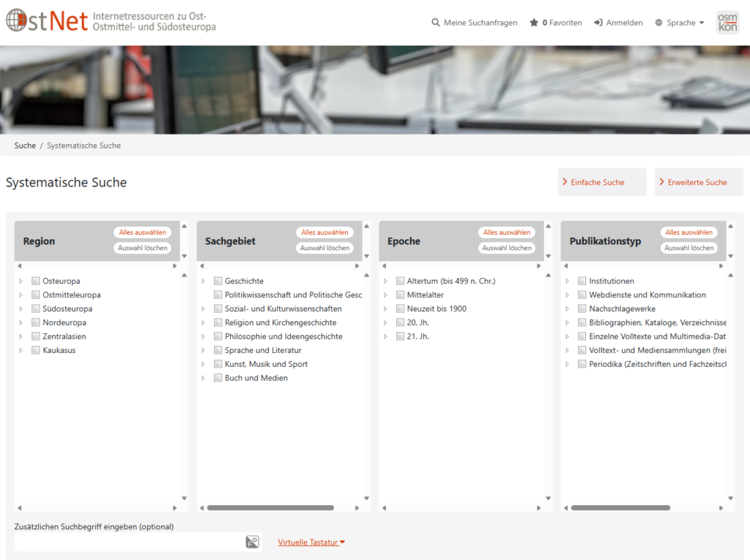This screenshot has height=560, width=750.
Task: Click Alles auswählen in the Epoche panel
Action: [x=506, y=232]
